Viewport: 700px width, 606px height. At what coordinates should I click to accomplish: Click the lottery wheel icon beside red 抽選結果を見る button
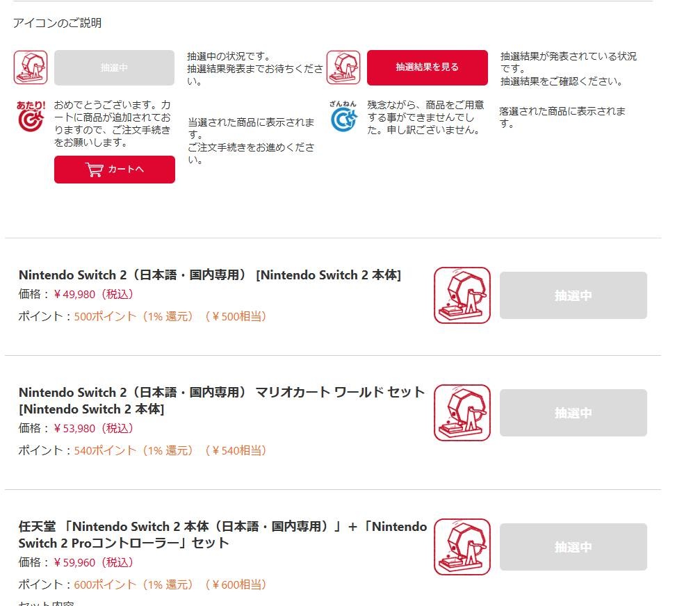point(343,67)
